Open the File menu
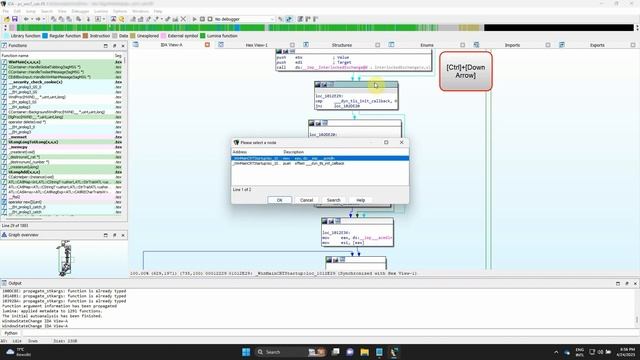Image resolution: width=640 pixels, height=360 pixels. (6, 11)
